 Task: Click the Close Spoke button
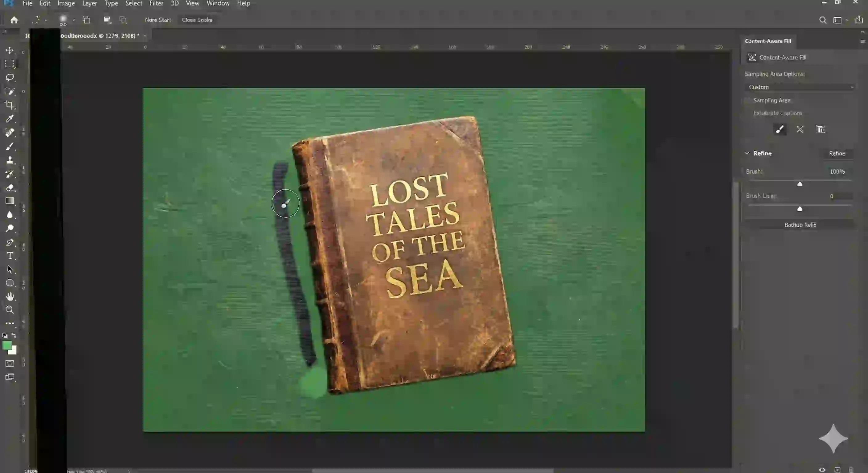(x=198, y=19)
